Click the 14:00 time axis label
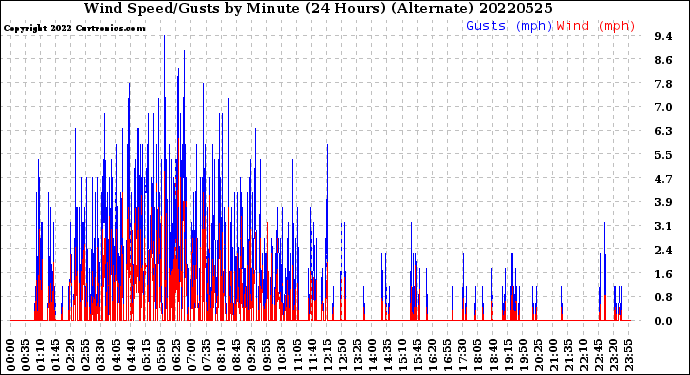Screen dimensions: 690x375 click(x=371, y=355)
